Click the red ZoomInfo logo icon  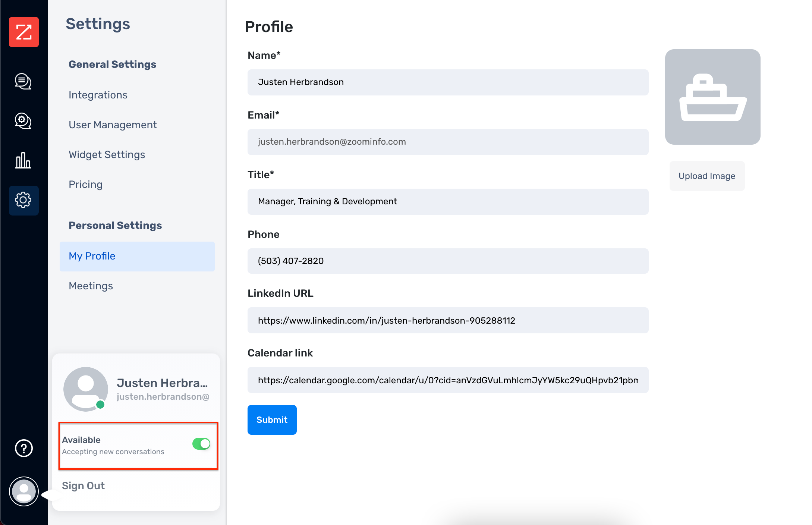click(24, 32)
